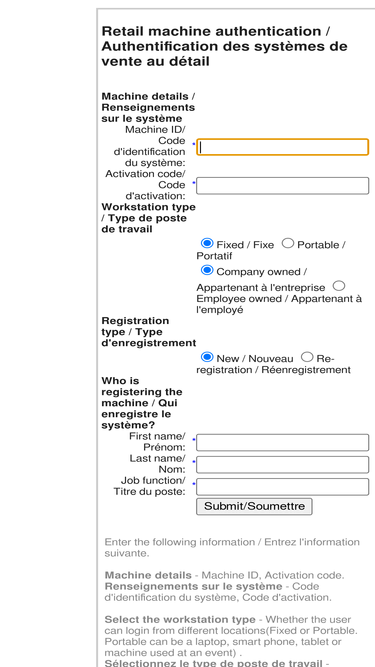Click the 'Last name/ Nom' label text

(x=157, y=464)
